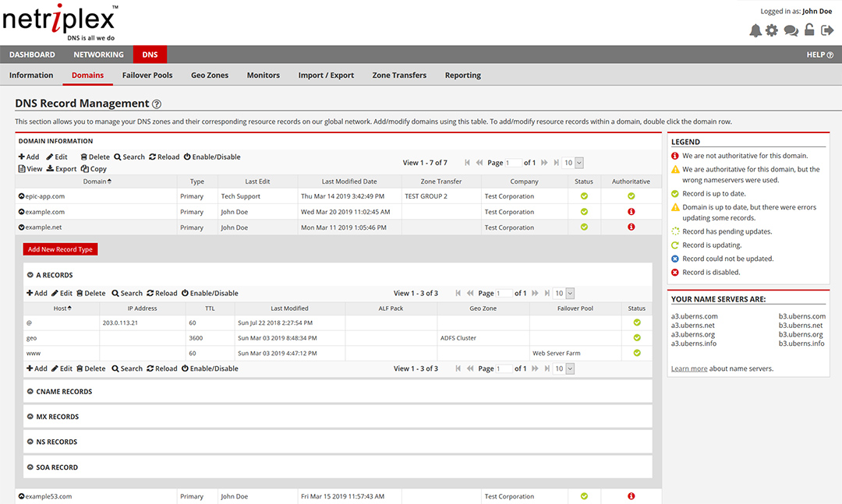Switch to the Information tab

click(x=31, y=75)
